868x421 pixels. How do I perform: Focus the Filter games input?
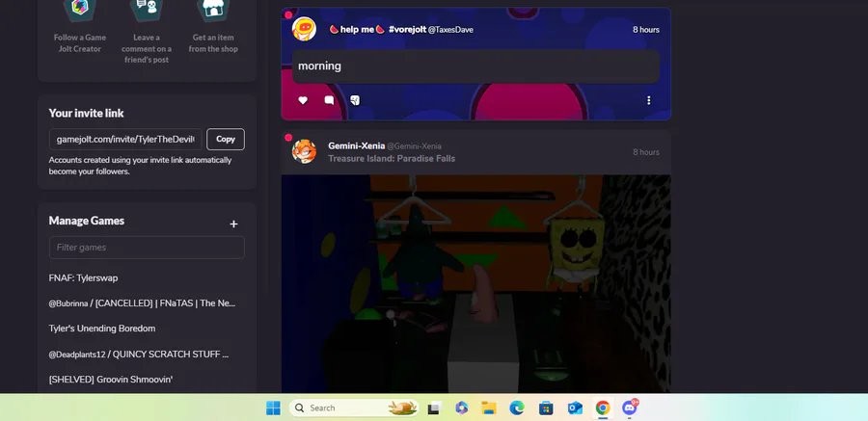click(x=147, y=248)
